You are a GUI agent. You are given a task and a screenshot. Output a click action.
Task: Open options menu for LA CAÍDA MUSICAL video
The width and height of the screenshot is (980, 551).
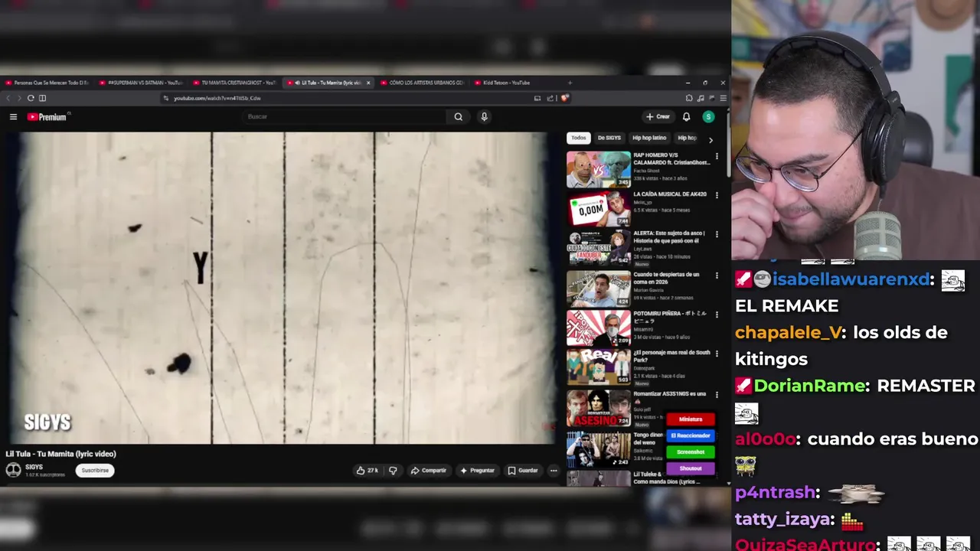(717, 195)
